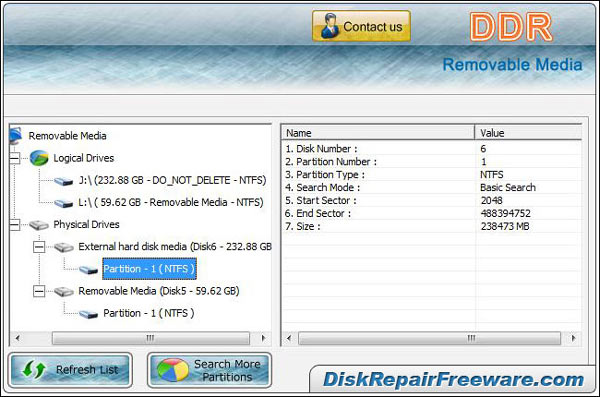
Task: Click the person icon on Contact us
Action: pos(329,26)
